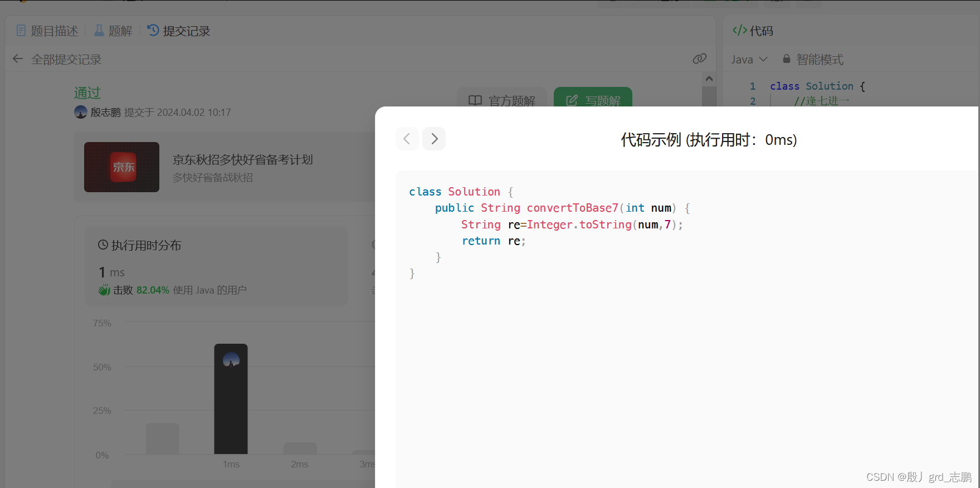Open 官方题解 button
Viewport: 980px width, 488px height.
(x=502, y=99)
